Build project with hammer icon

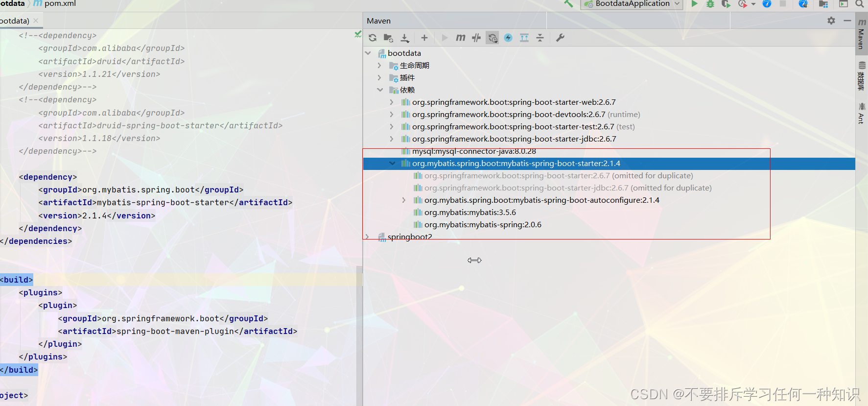[x=568, y=3]
